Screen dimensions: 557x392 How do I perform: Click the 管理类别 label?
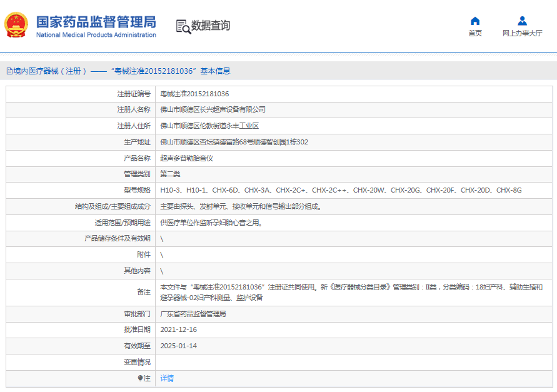137,174
